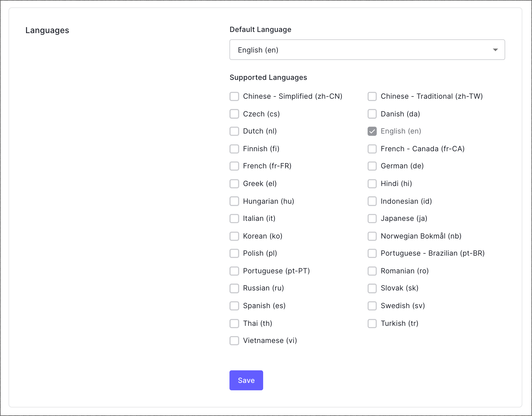Click the dropdown arrow beside English (en)
The height and width of the screenshot is (416, 532).
tap(495, 50)
